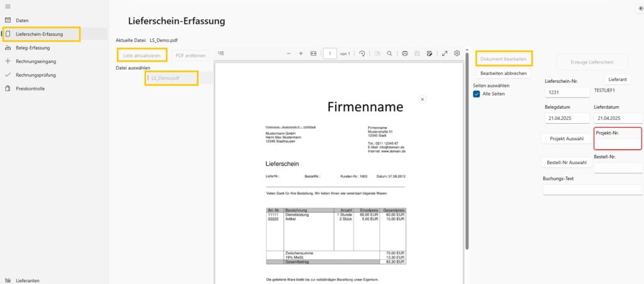Close overlay with X on PDF page
This screenshot has height=284, width=644.
tap(422, 99)
